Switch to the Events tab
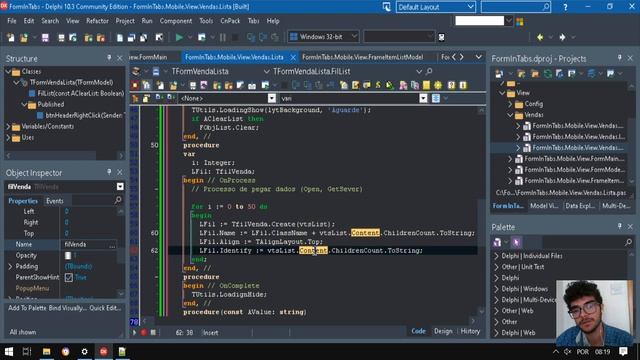The width and height of the screenshot is (640, 360). [x=55, y=201]
